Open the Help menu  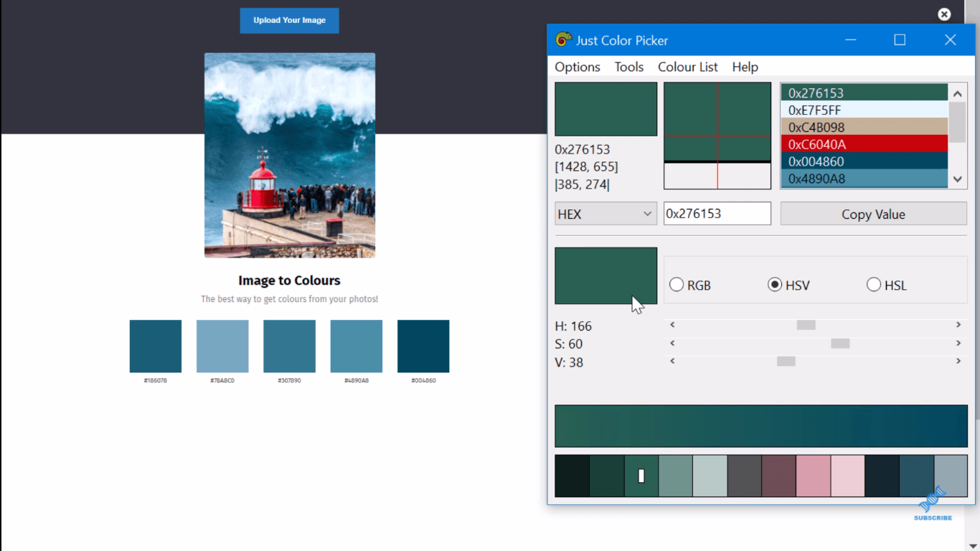tap(745, 67)
